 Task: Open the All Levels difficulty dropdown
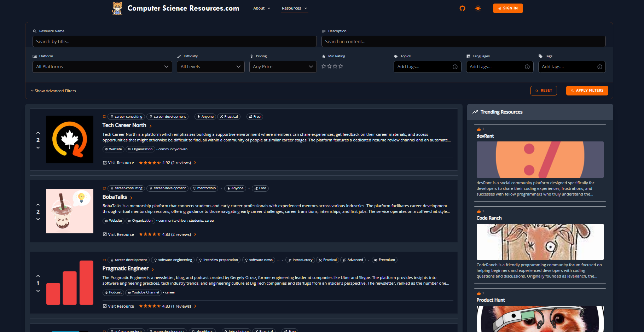[x=210, y=66]
